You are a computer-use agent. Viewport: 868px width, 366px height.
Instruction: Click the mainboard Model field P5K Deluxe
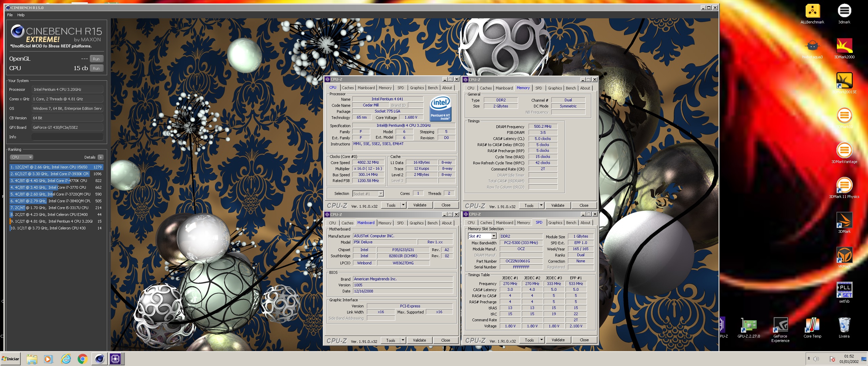384,242
